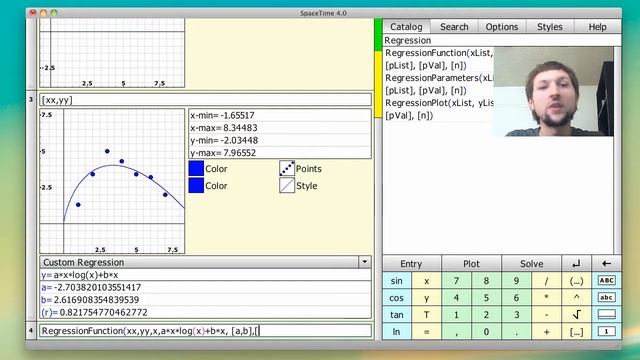Open the Styles tab
This screenshot has height=360, width=640.
550,27
